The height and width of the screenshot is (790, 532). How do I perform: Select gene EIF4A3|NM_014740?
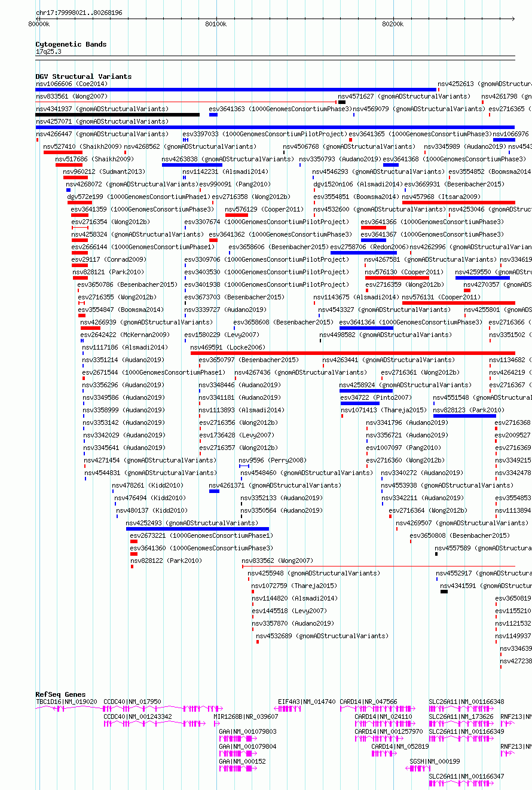coord(307,702)
